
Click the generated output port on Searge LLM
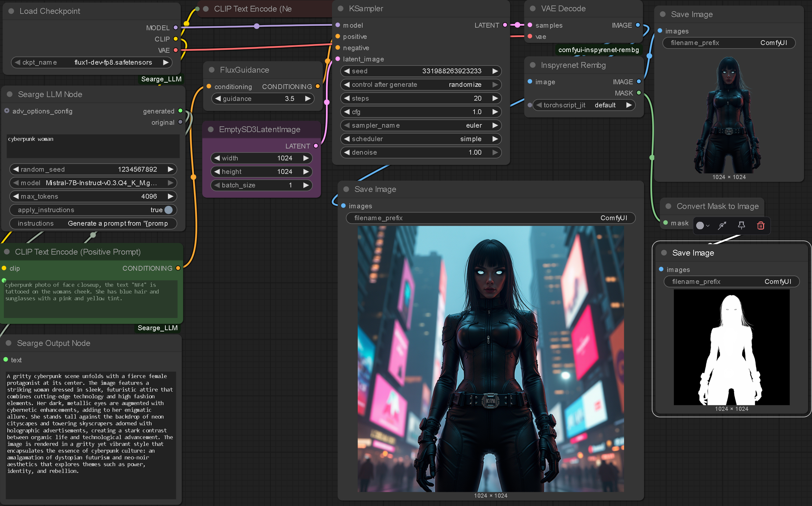coord(180,111)
